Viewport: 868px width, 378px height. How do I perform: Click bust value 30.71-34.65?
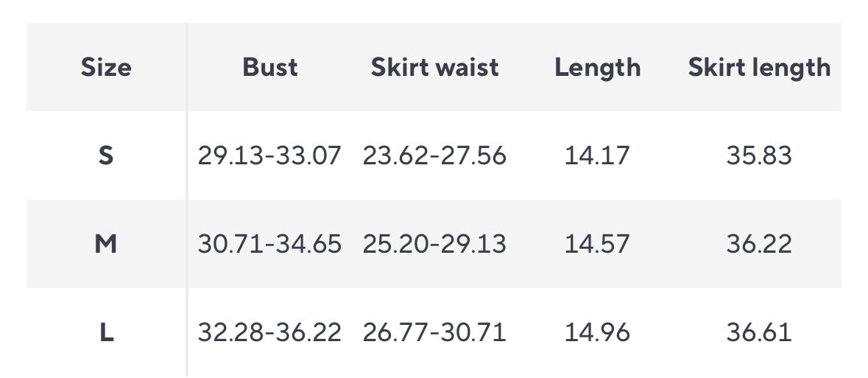[x=269, y=244]
